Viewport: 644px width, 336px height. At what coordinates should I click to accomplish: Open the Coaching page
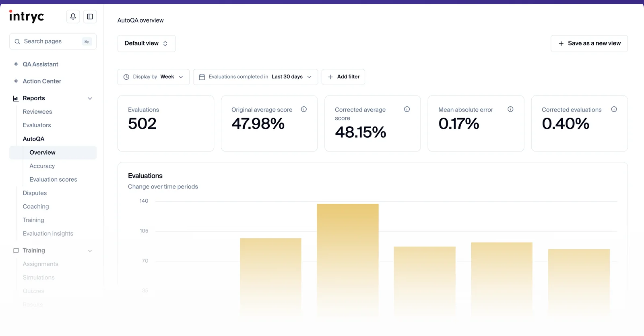pyautogui.click(x=36, y=207)
